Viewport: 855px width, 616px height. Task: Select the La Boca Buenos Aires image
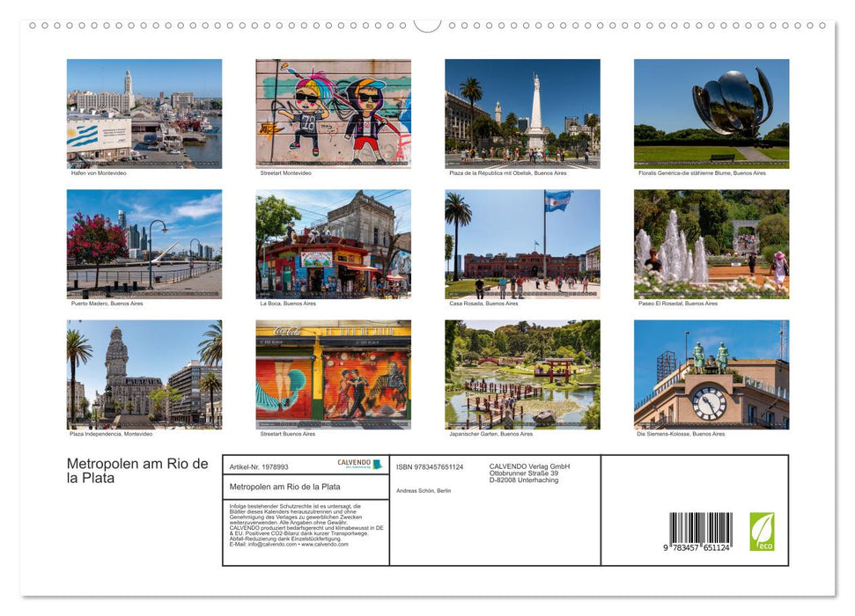(x=333, y=243)
